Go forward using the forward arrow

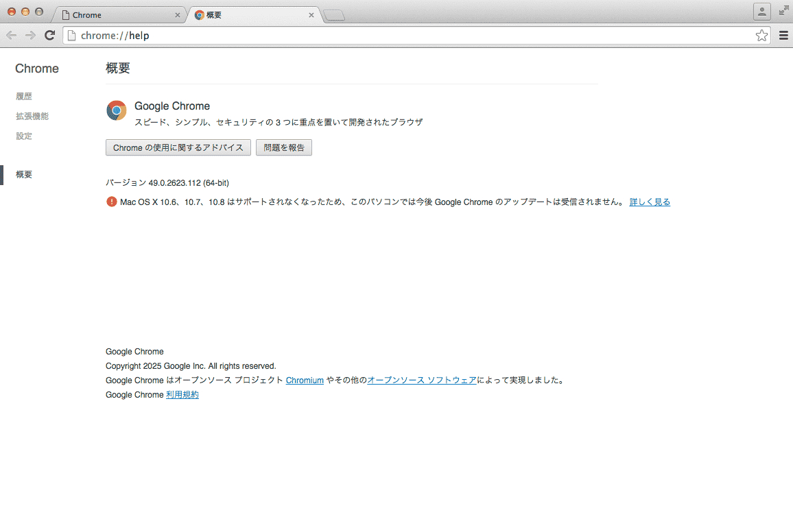(x=30, y=36)
